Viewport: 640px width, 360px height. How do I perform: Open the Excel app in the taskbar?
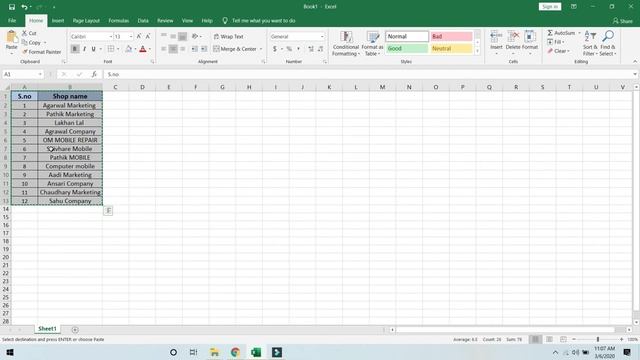point(256,352)
